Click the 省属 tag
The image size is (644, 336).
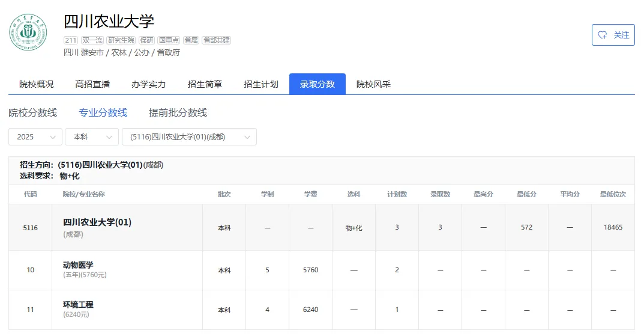click(191, 40)
